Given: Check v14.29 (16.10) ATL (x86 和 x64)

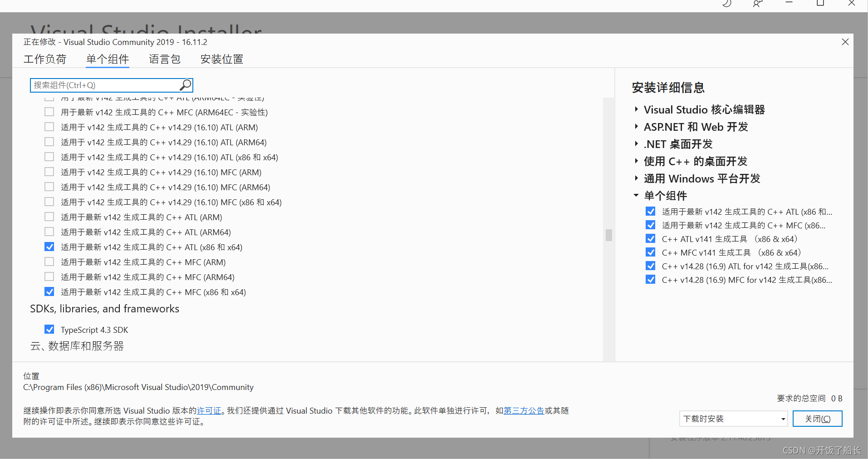Looking at the screenshot, I should [49, 157].
